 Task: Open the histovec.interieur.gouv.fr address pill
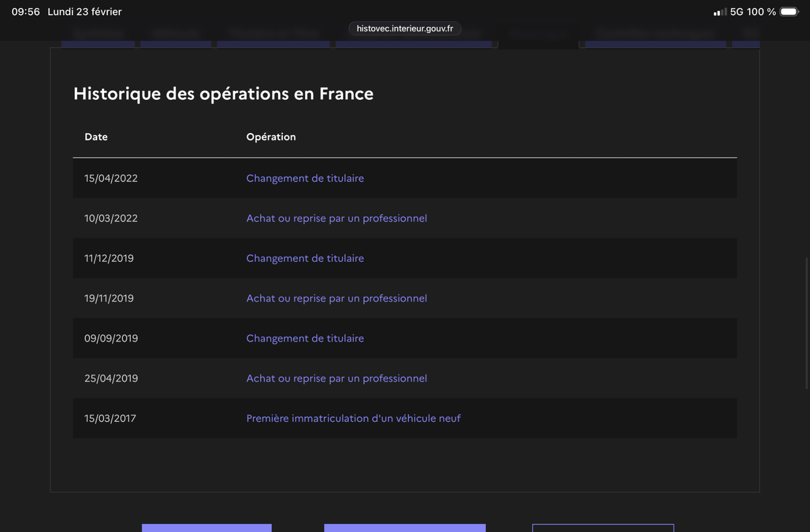(405, 28)
